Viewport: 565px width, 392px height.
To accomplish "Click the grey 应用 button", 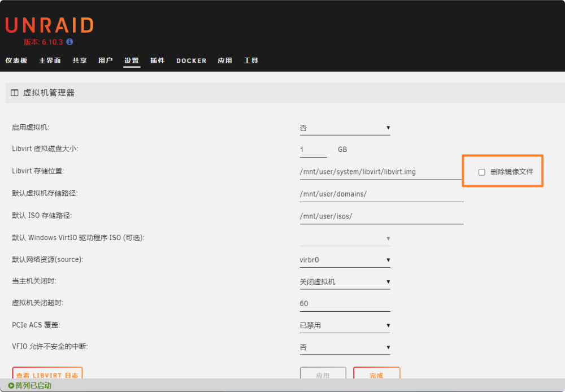I will [x=323, y=373].
